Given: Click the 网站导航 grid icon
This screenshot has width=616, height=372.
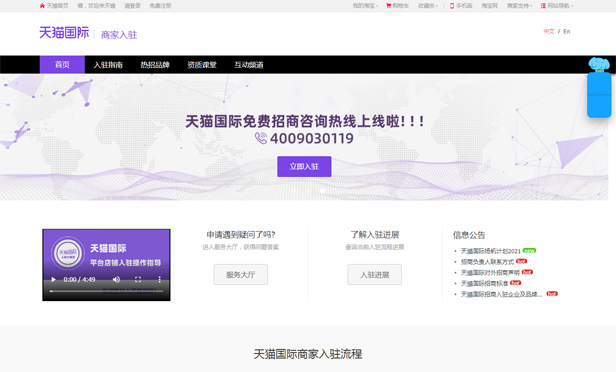Looking at the screenshot, I should pos(543,6).
